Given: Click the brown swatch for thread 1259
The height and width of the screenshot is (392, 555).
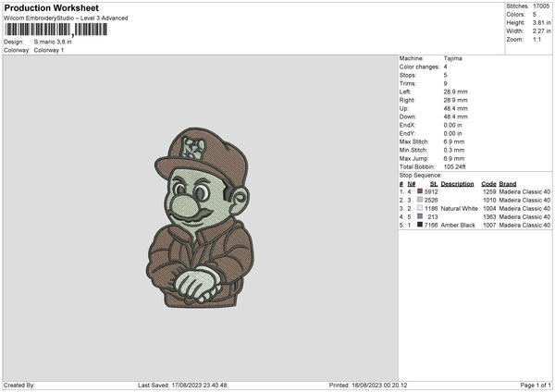Looking at the screenshot, I should pyautogui.click(x=420, y=191).
